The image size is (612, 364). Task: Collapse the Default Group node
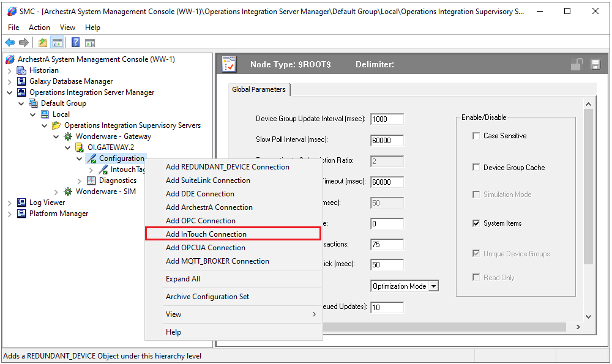coord(21,103)
